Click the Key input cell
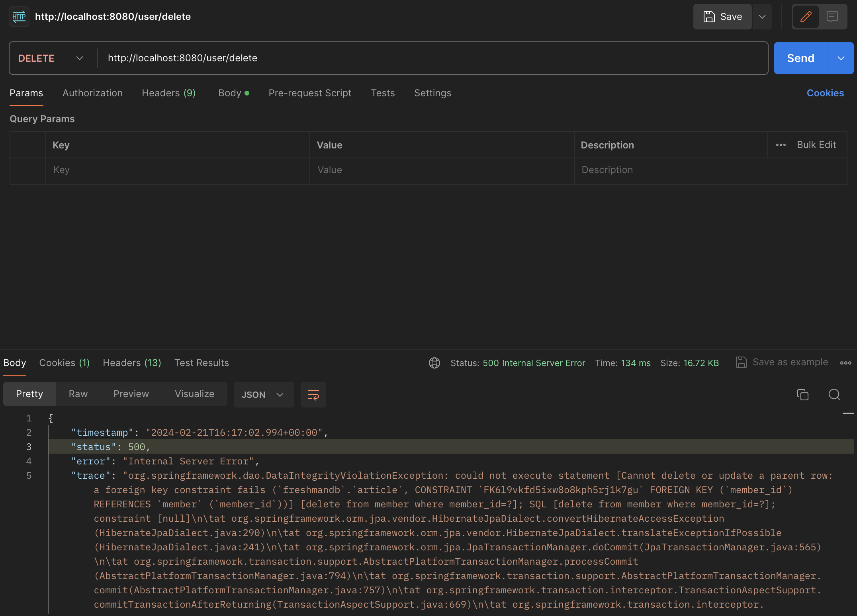Image resolution: width=857 pixels, height=616 pixels. pos(178,170)
